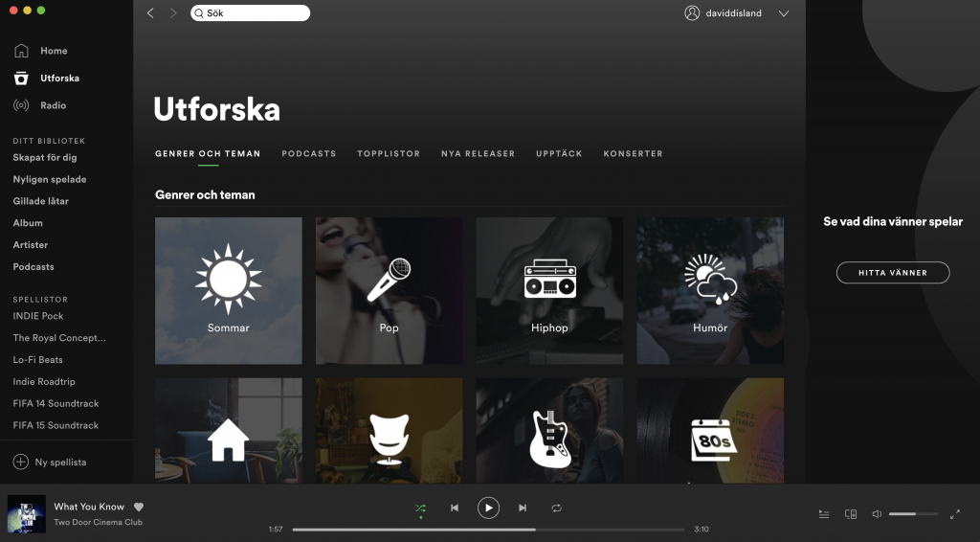Screen dimensions: 980x542
Task: Open the connect to device icon
Action: click(x=851, y=514)
